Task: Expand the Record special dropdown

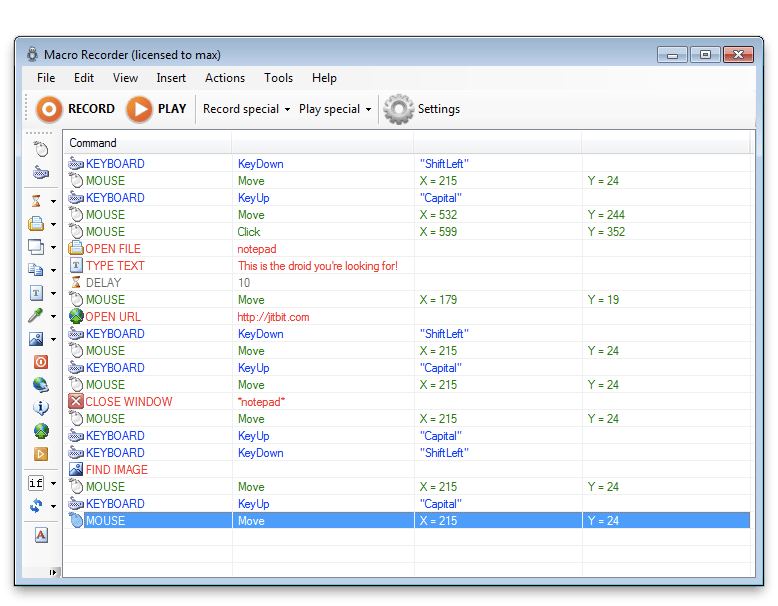Action: coord(246,109)
